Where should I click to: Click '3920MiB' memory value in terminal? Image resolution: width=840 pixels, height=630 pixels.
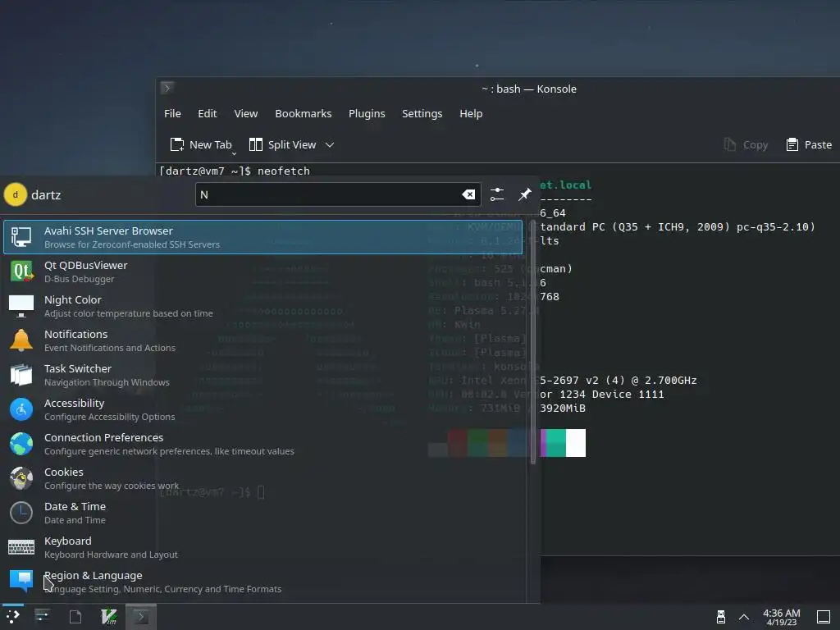pos(563,409)
